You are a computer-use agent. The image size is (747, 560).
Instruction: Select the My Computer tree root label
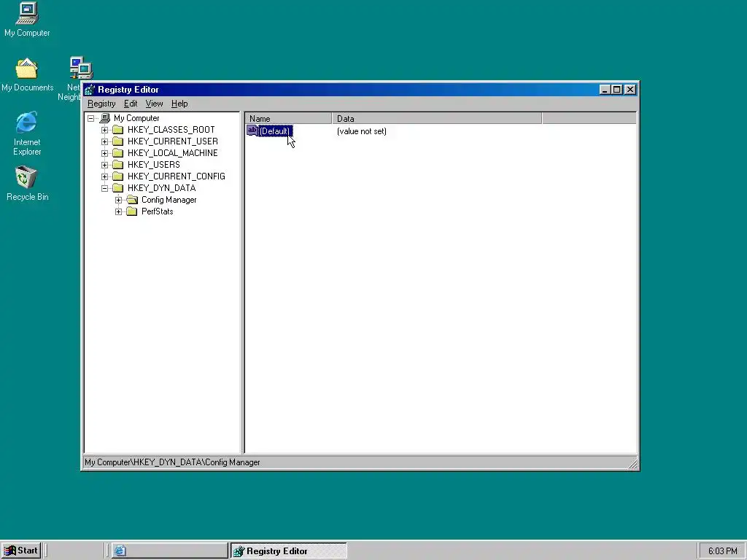(136, 118)
